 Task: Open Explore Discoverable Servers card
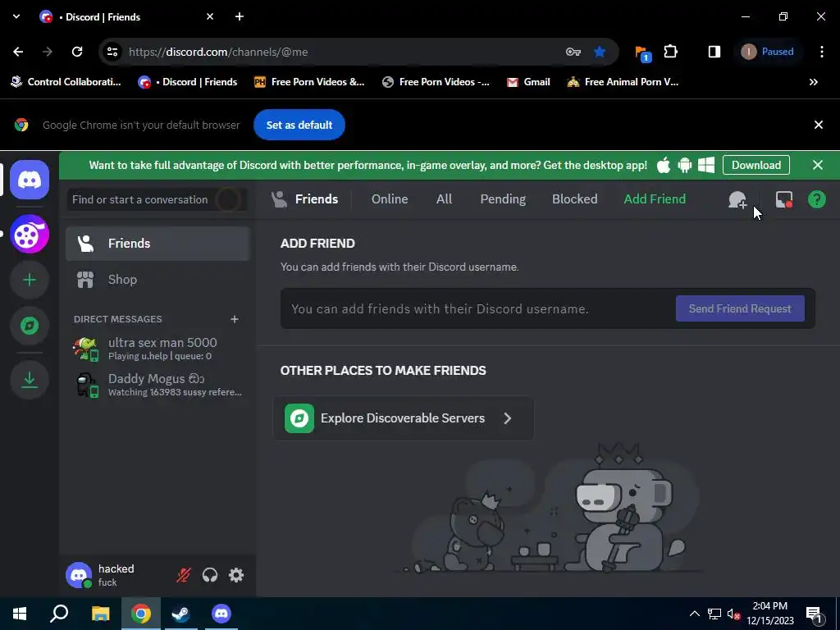pyautogui.click(x=404, y=418)
